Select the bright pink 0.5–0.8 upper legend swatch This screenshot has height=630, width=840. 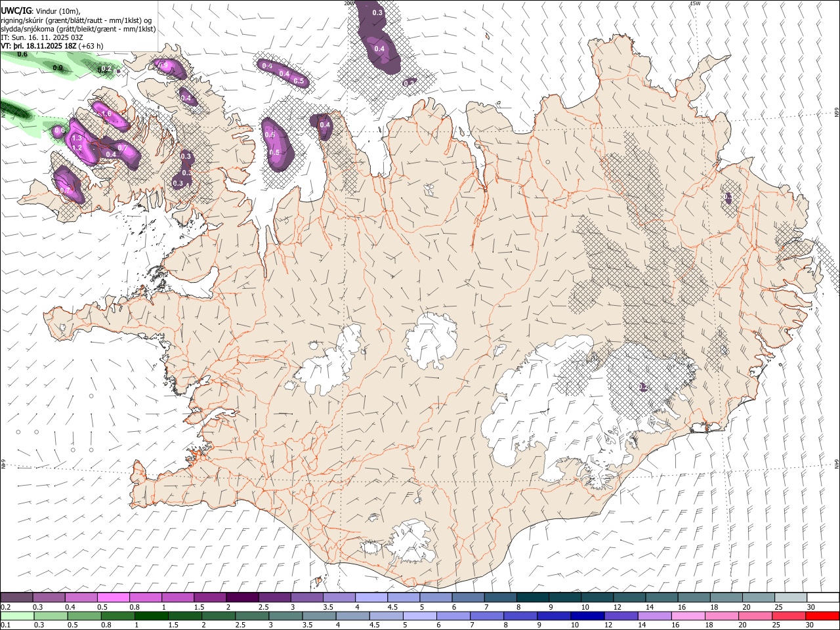point(113,598)
